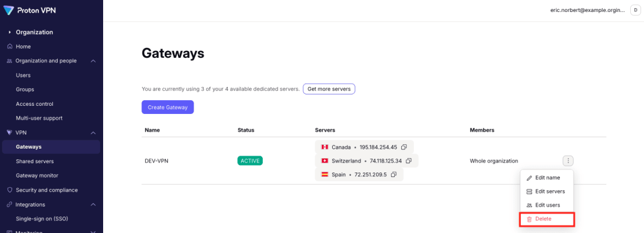Click the DEV-VPN gateway name
Image resolution: width=644 pixels, height=233 pixels.
pyautogui.click(x=157, y=161)
